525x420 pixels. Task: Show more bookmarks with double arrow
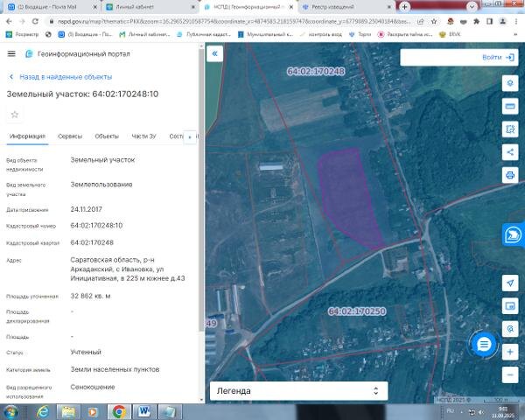coord(516,34)
